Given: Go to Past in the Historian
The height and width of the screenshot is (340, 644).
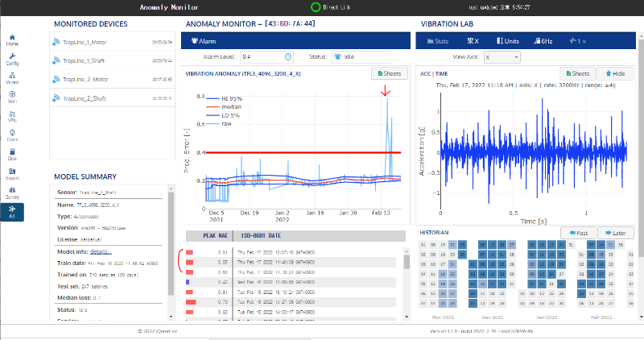Looking at the screenshot, I should (578, 233).
